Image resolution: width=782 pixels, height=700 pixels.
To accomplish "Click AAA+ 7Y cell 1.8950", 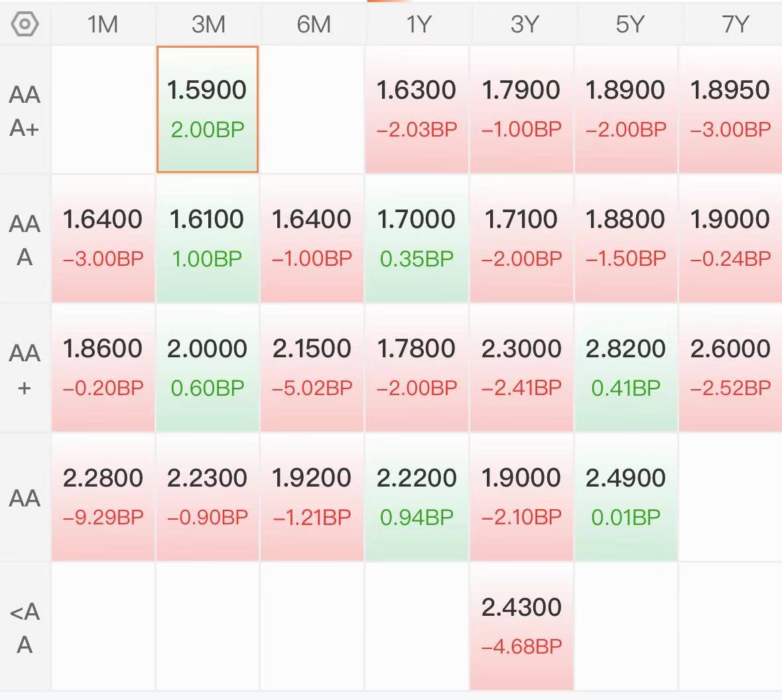I will tap(730, 109).
